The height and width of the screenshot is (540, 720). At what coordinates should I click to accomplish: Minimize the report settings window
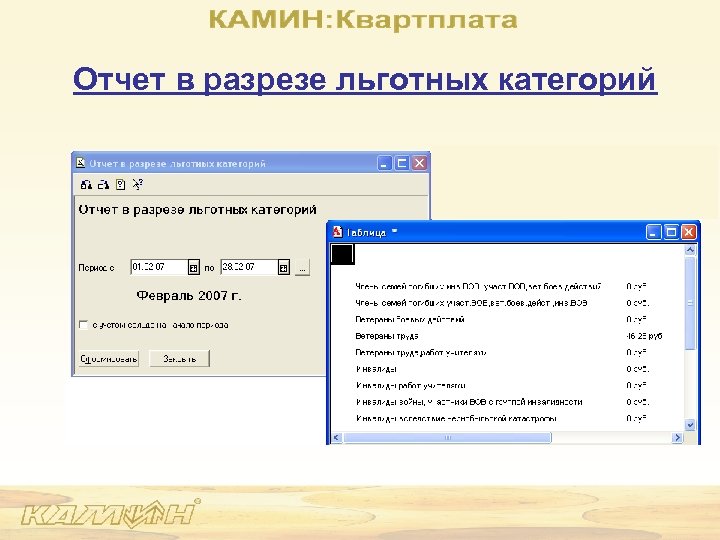(x=384, y=163)
